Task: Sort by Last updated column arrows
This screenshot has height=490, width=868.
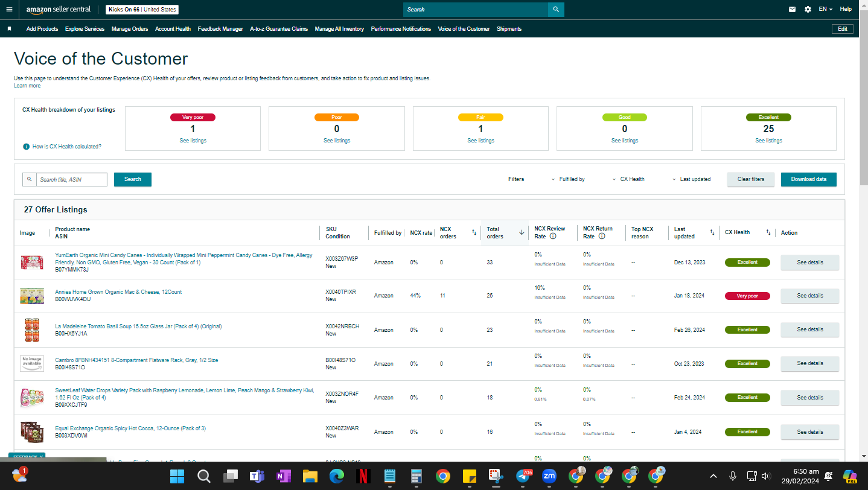Action: (x=712, y=232)
